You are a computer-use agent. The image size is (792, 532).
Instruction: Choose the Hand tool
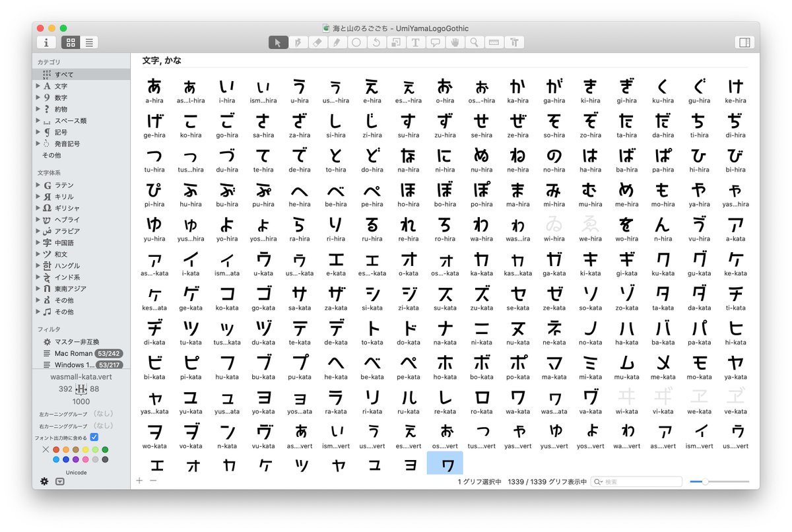pyautogui.click(x=454, y=42)
